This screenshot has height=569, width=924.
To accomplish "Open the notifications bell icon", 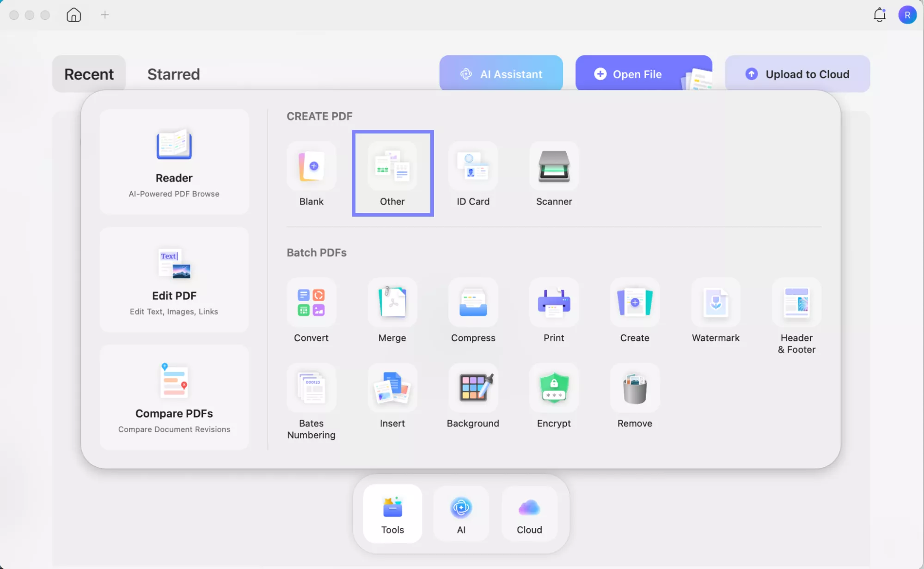I will 879,15.
